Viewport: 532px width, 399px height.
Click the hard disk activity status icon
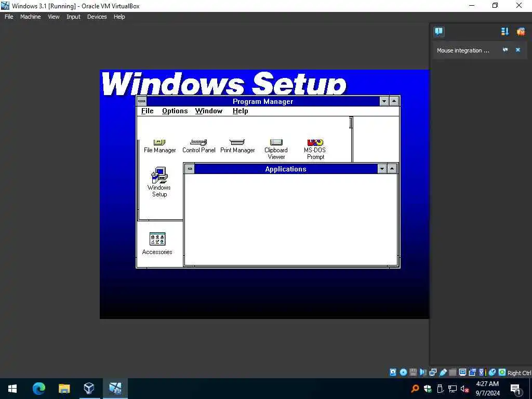pos(393,372)
